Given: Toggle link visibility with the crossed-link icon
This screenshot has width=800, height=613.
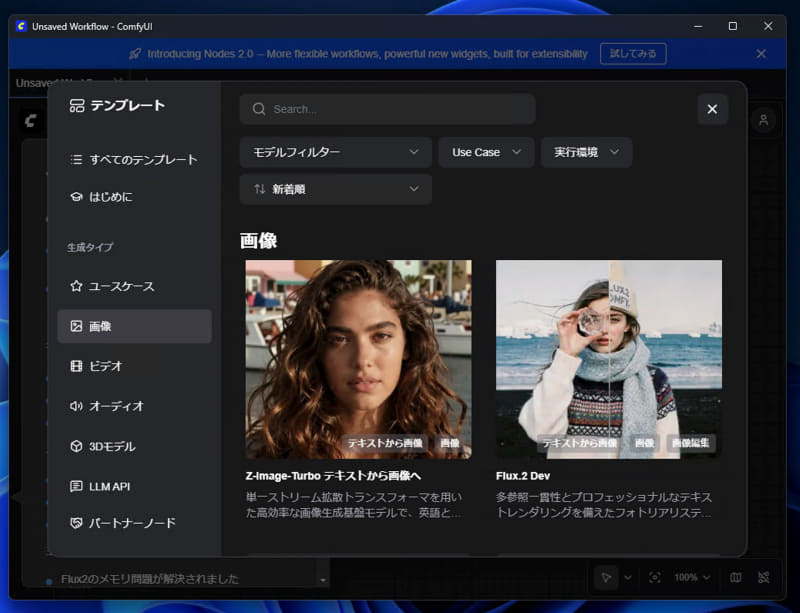Looking at the screenshot, I should (764, 577).
